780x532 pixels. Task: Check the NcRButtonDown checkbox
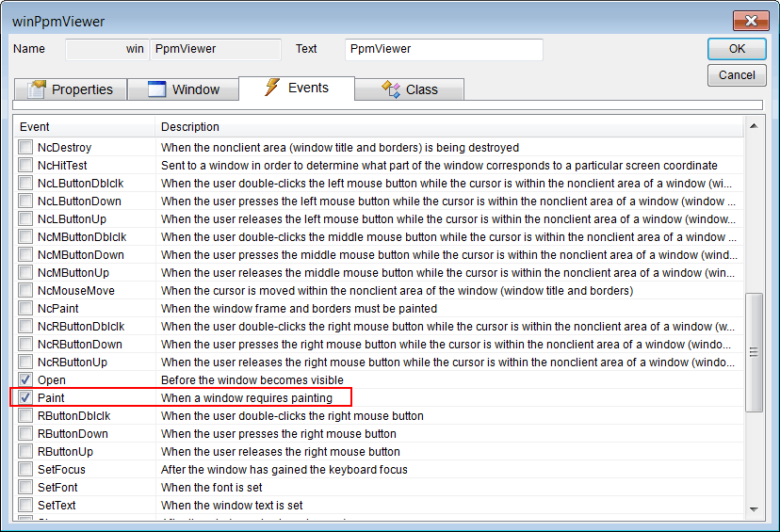(x=25, y=344)
